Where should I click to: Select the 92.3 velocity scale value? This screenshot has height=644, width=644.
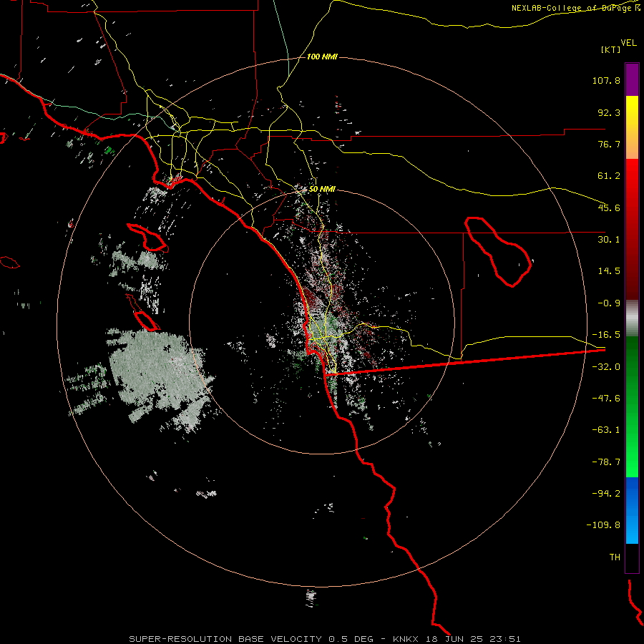pyautogui.click(x=609, y=112)
